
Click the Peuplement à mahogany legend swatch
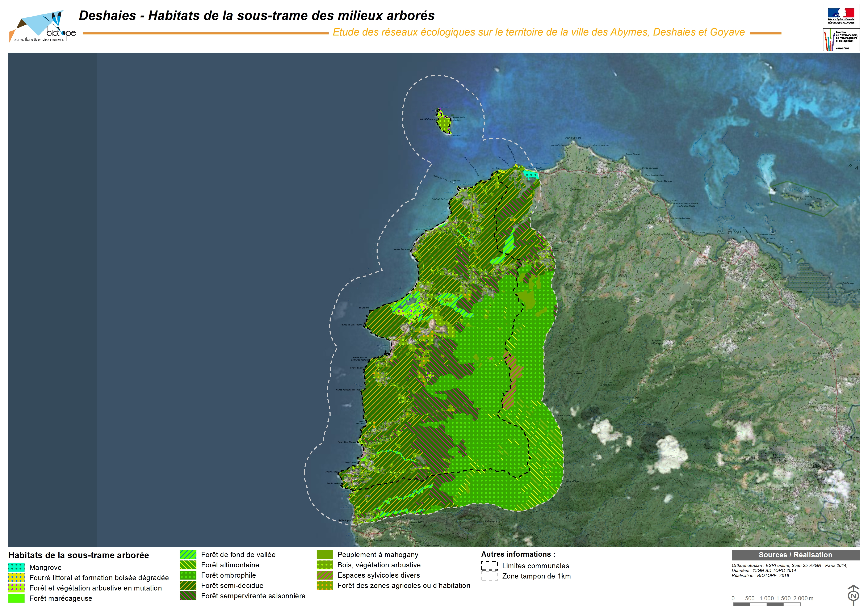click(324, 555)
